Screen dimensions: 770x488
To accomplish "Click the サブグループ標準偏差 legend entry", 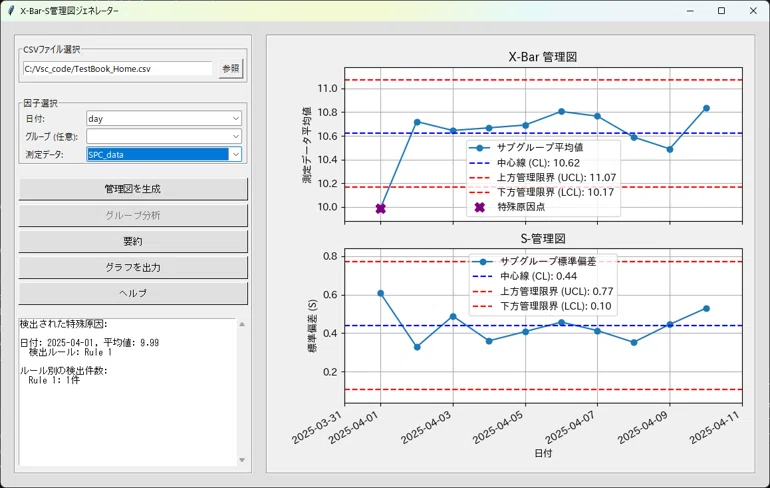I will (534, 262).
